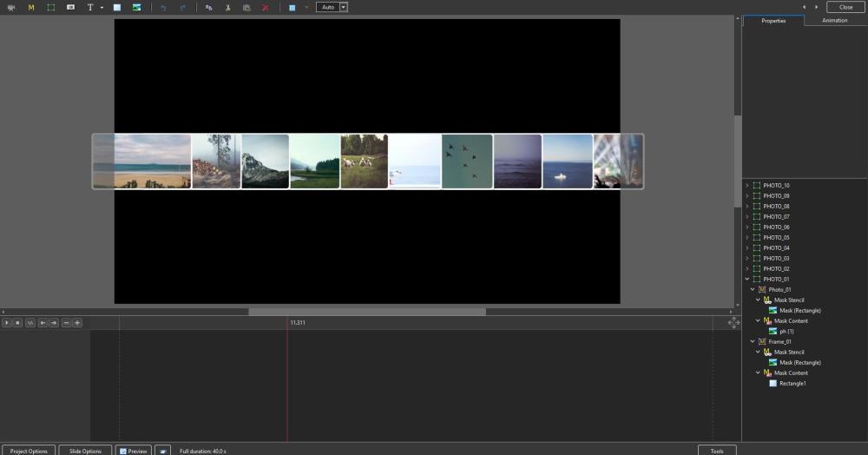Toggle the grid display icon
Viewport: 868px width, 455px height.
coord(293,7)
